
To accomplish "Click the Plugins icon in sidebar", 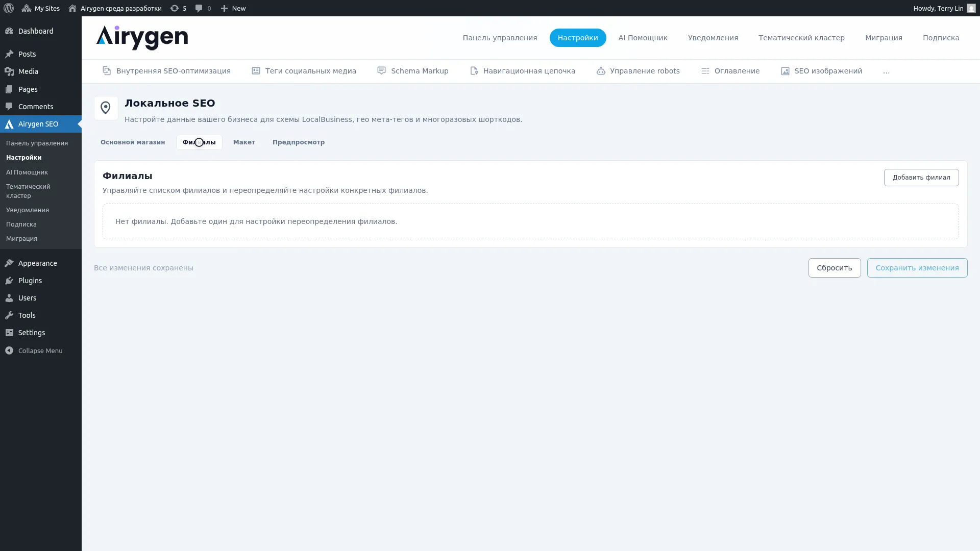I will pos(9,281).
